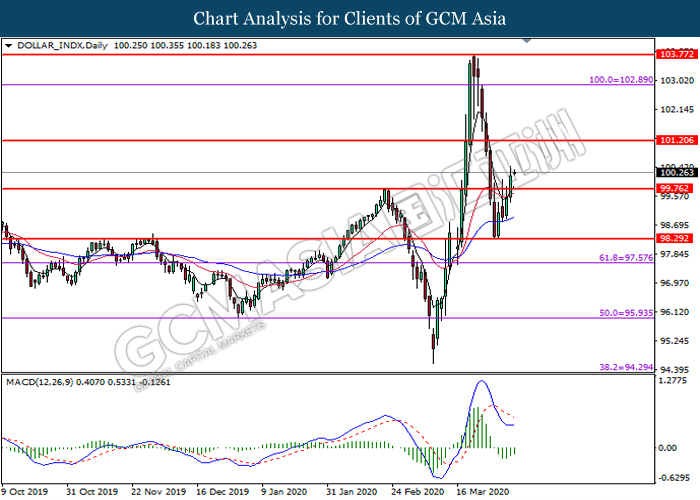Click the 96.120 price axis value
The width and height of the screenshot is (700, 500).
[675, 312]
